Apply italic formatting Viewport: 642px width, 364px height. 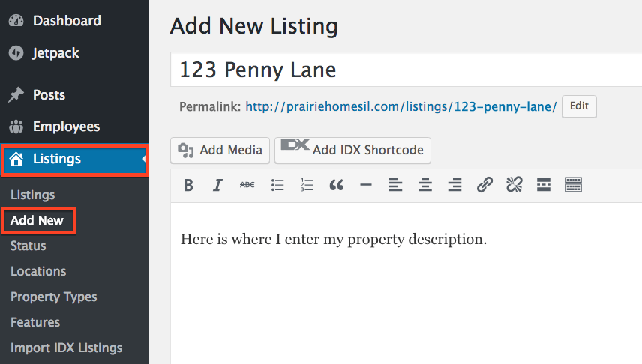217,185
